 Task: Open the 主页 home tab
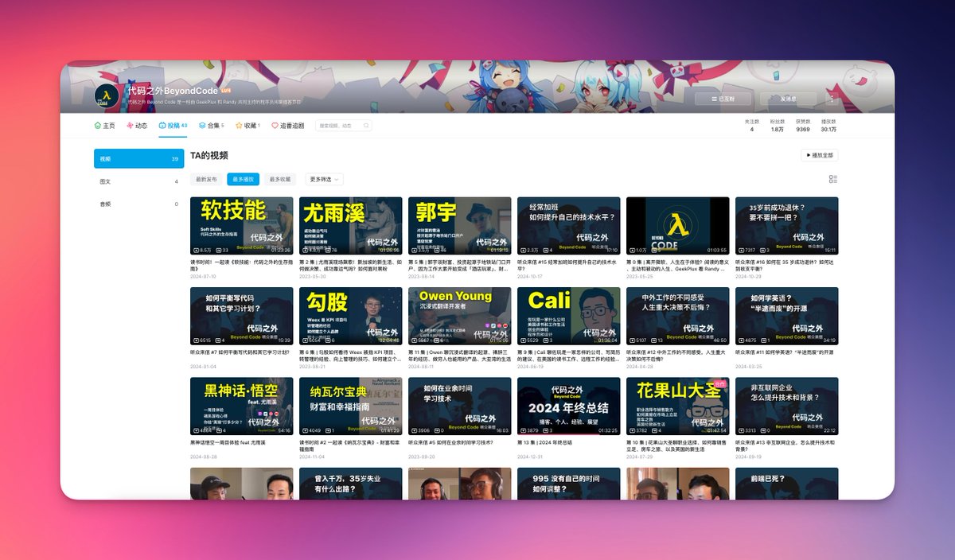(104, 126)
